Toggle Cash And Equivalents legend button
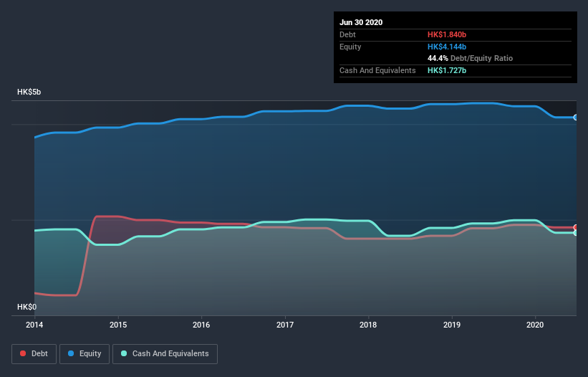Screen dimensions: 588x377 click(x=165, y=354)
